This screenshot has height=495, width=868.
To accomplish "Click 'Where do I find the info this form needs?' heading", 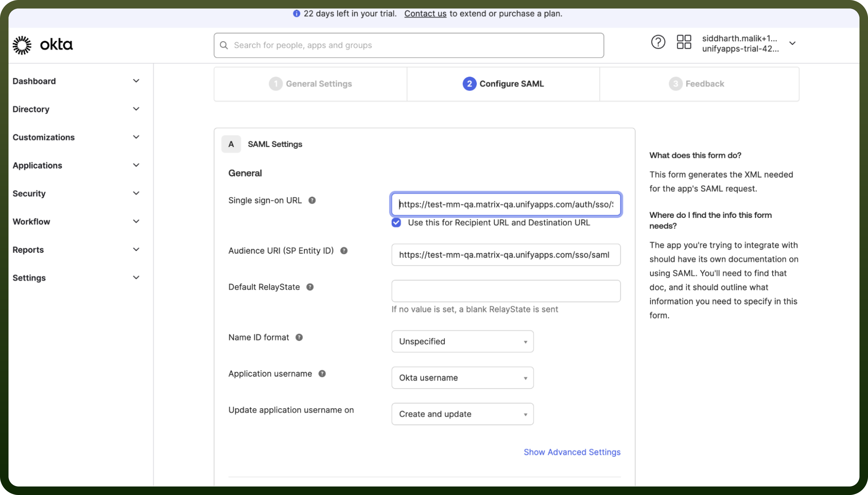I will coord(710,220).
